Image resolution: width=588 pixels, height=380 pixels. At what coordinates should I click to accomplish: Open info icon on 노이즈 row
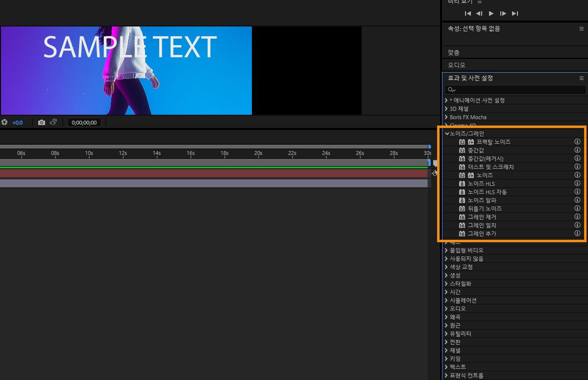(x=577, y=175)
